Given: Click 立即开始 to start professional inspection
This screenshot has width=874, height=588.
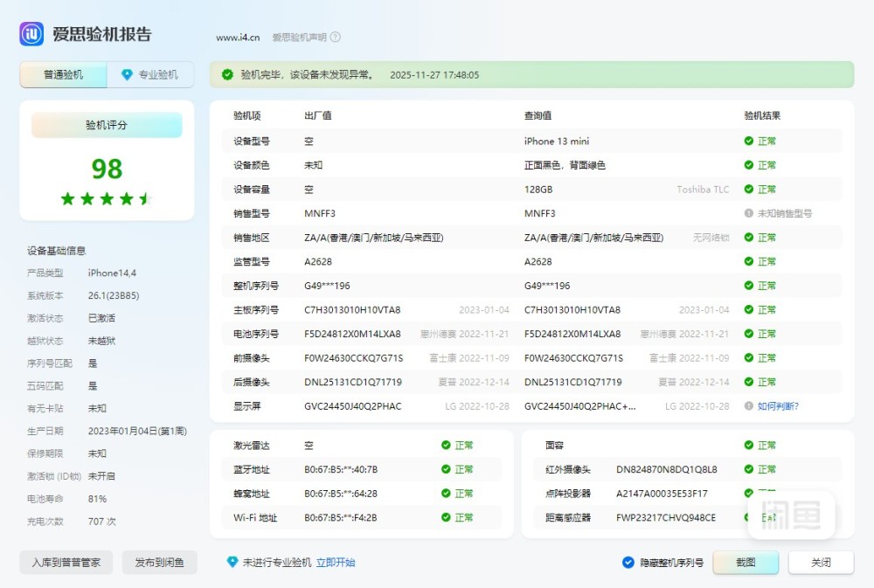Looking at the screenshot, I should (x=336, y=563).
